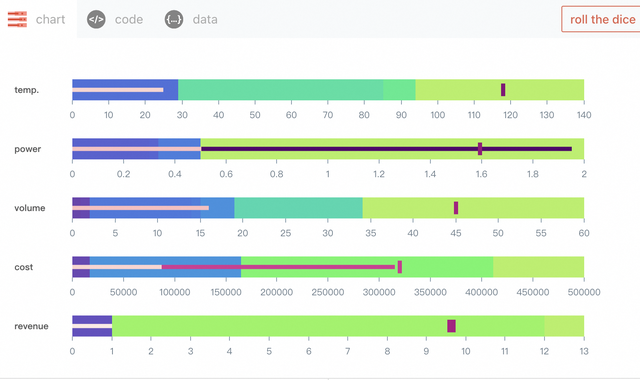Click the temp. purple marker near 118
The height and width of the screenshot is (380, 640).
(503, 90)
